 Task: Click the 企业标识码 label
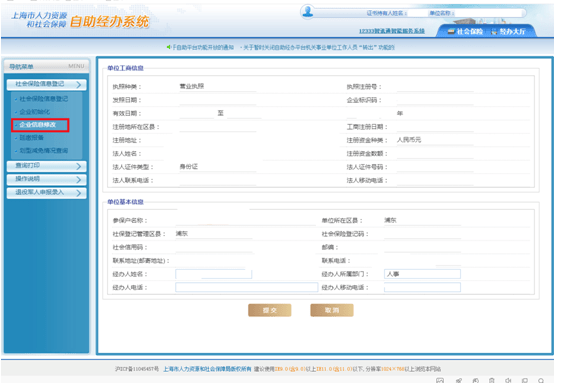coord(364,100)
